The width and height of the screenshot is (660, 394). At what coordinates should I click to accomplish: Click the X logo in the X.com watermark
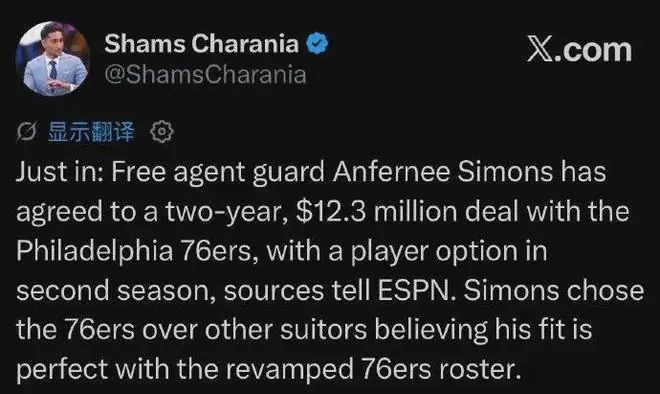point(540,51)
